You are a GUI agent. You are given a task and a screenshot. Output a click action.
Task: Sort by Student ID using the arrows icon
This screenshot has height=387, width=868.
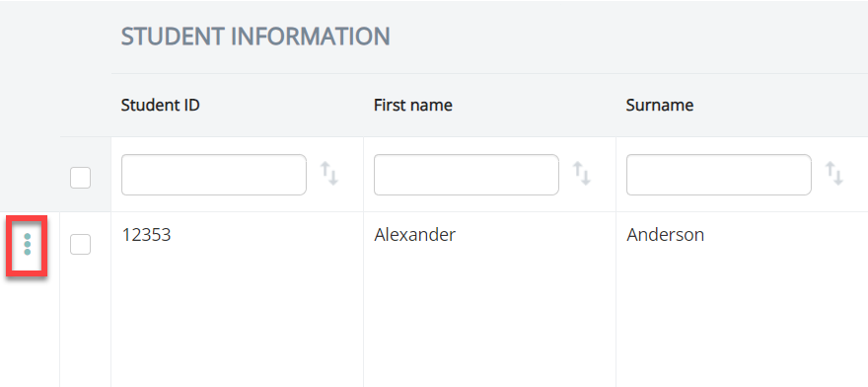[x=329, y=174]
